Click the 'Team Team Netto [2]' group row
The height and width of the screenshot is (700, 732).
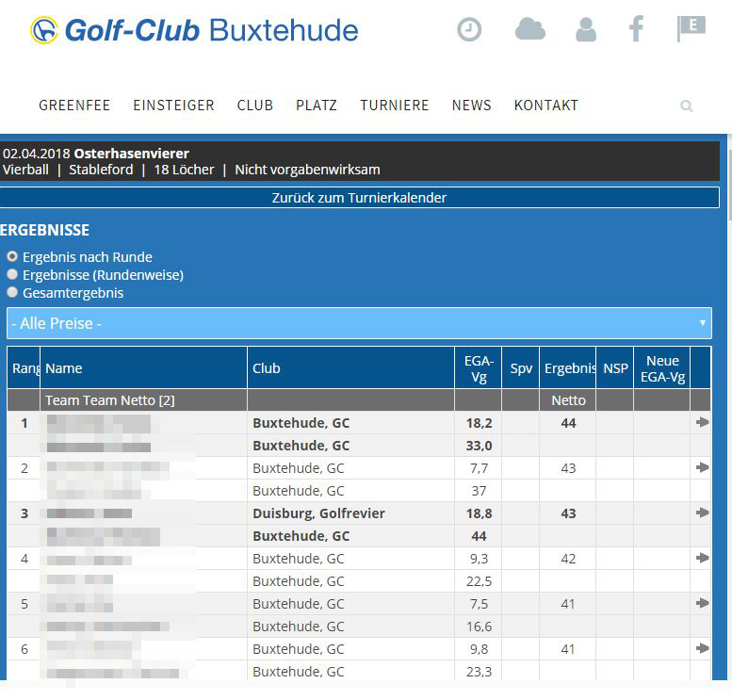coord(359,400)
